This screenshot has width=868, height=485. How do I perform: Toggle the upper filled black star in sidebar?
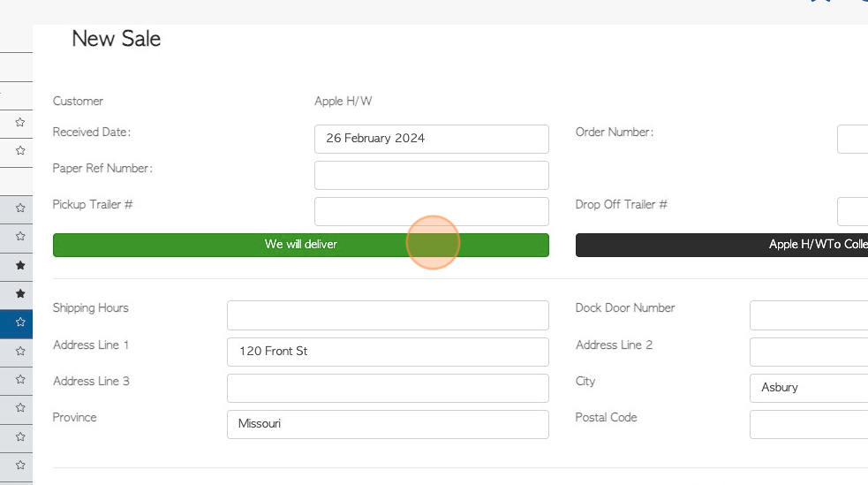[20, 265]
